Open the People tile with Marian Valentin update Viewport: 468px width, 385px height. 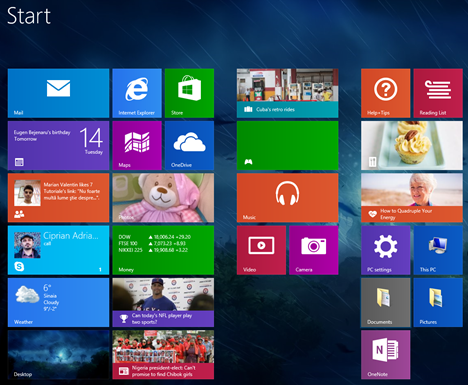58,198
